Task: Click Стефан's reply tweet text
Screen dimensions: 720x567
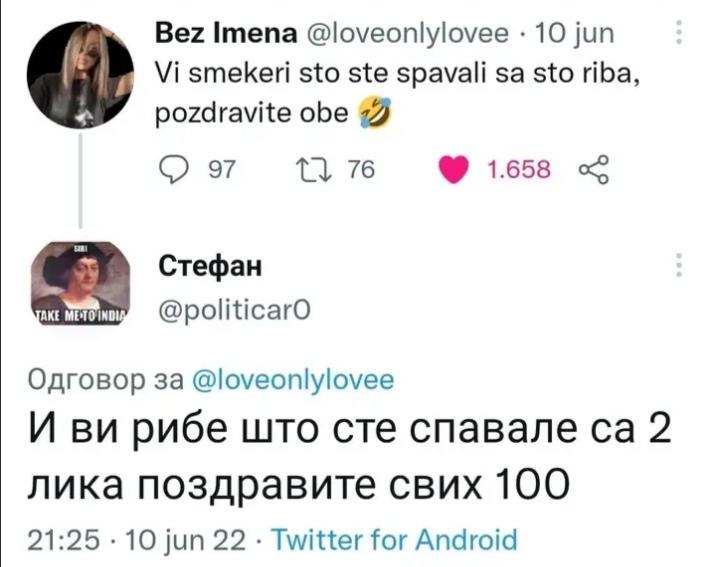Action: click(x=340, y=459)
